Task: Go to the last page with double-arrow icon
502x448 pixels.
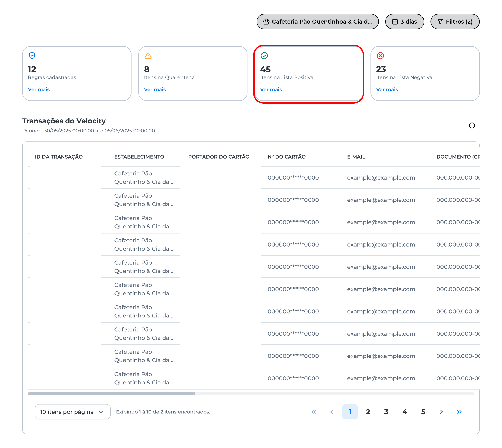Action: (459, 412)
